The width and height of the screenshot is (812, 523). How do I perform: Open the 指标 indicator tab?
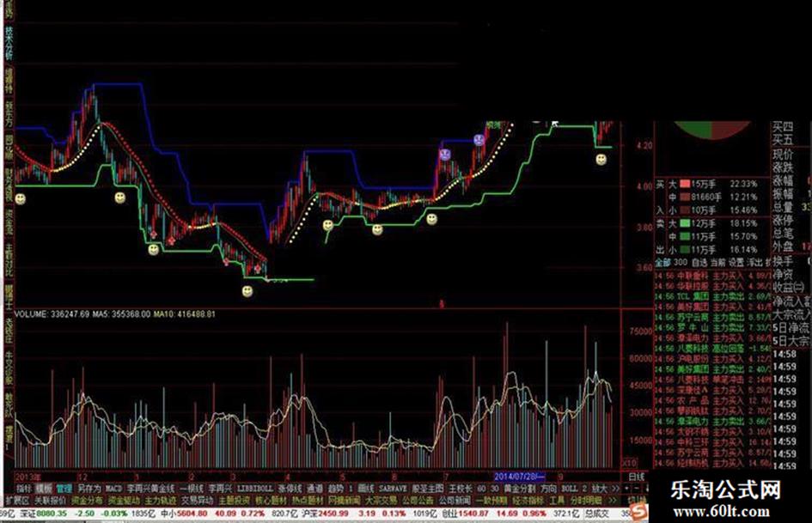coord(24,489)
